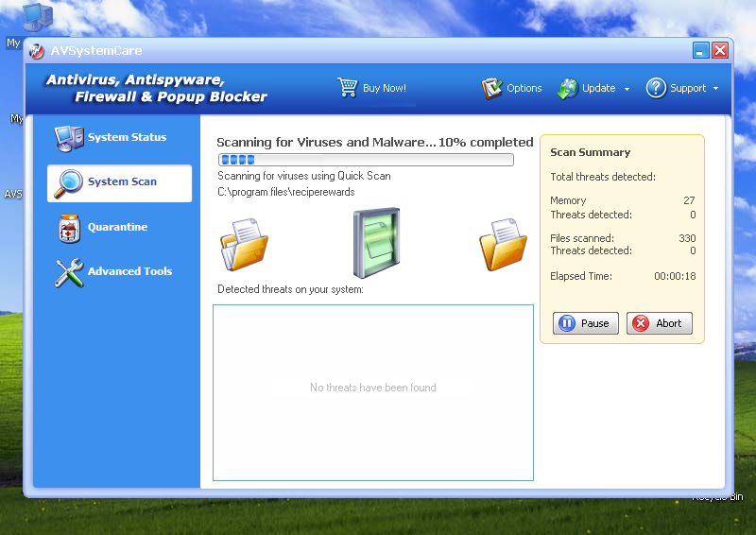The width and height of the screenshot is (756, 535).
Task: Click 'Total threats detected:' label
Action: click(x=603, y=177)
